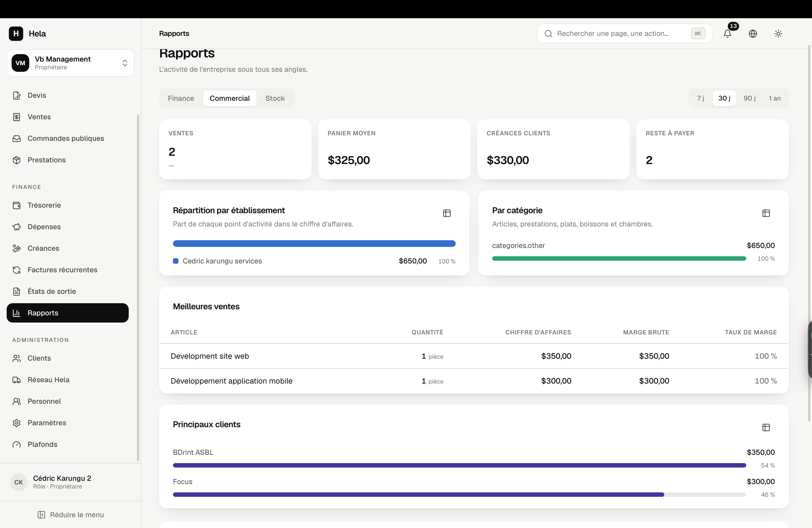Click the Réduire le menu panel icon

[41, 514]
